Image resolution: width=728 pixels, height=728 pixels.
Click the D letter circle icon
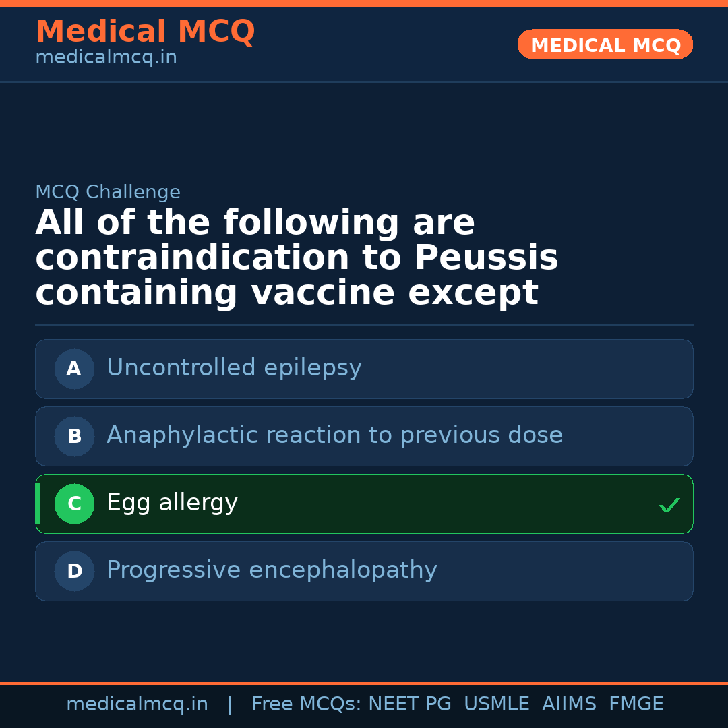point(74,571)
